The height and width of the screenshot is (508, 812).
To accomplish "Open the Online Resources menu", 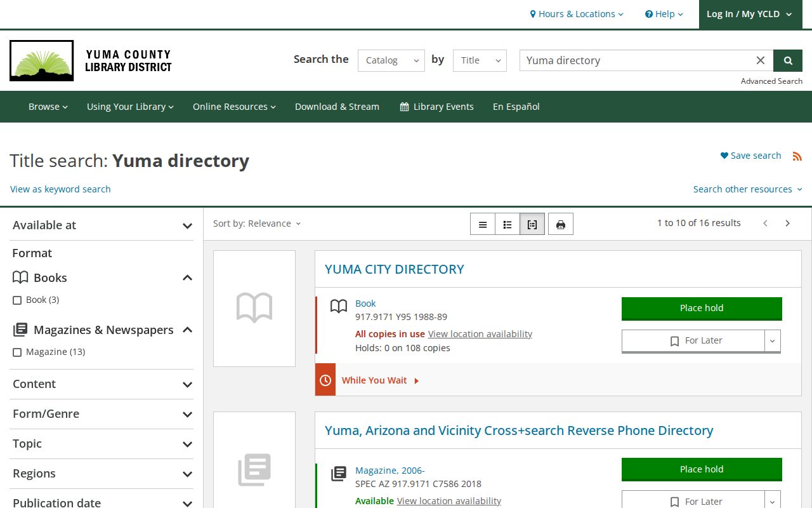I will pyautogui.click(x=234, y=107).
